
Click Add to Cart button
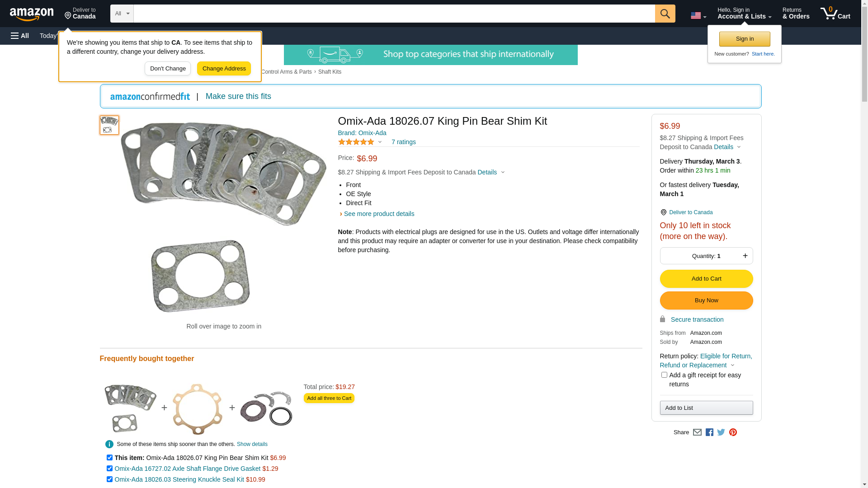pyautogui.click(x=706, y=279)
